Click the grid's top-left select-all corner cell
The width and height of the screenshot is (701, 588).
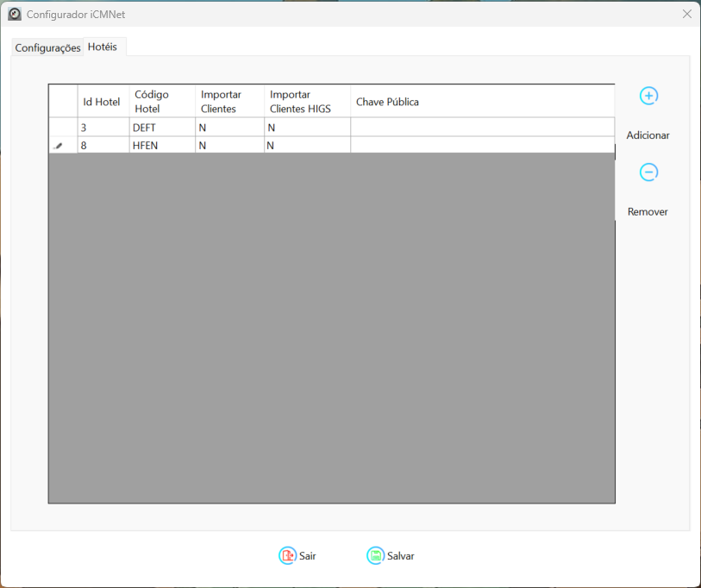[63, 102]
